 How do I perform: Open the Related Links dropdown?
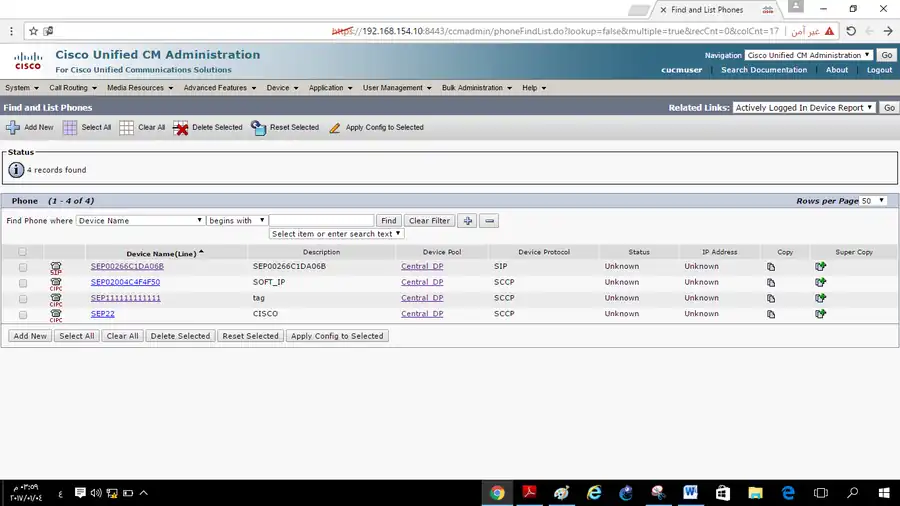click(x=804, y=108)
